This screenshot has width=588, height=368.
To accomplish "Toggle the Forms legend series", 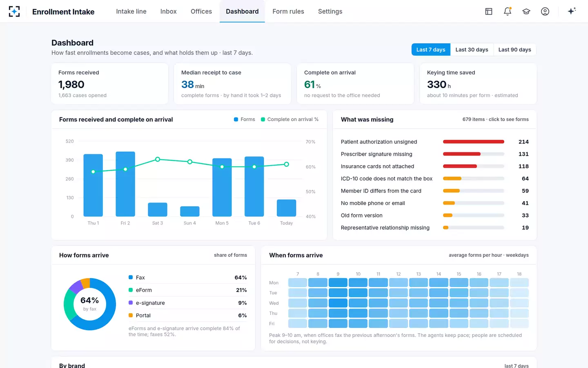I will [244, 119].
